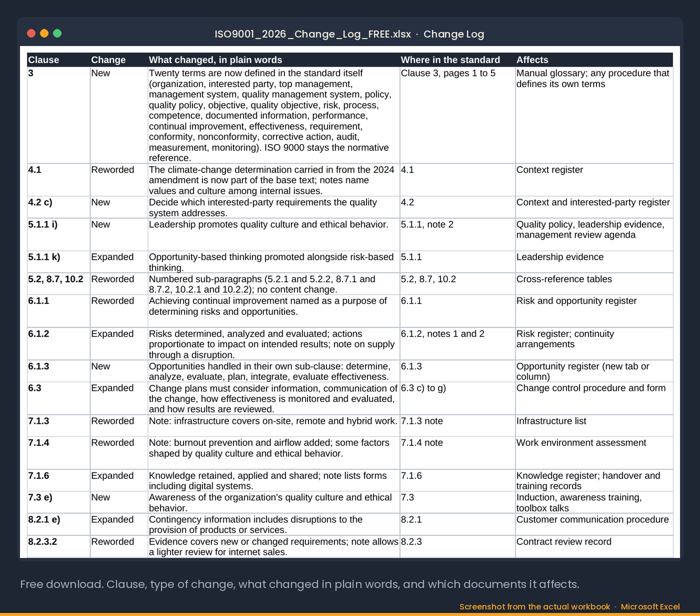
Task: Click 'Evidence covers new or changed requirements' cell
Action: [x=273, y=546]
